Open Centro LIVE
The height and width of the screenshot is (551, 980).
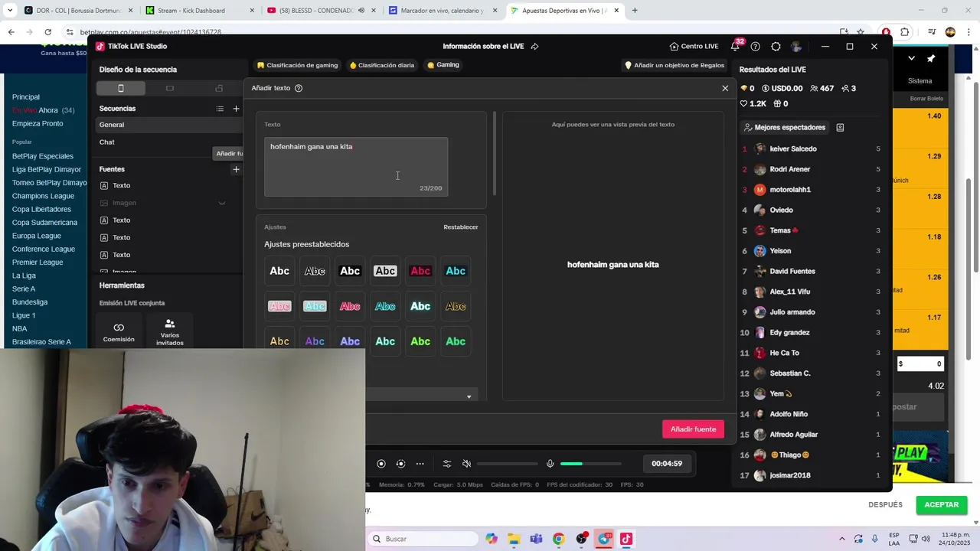coord(694,47)
